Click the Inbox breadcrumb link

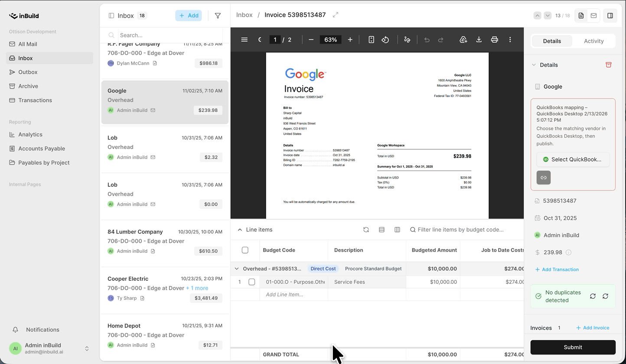click(245, 15)
